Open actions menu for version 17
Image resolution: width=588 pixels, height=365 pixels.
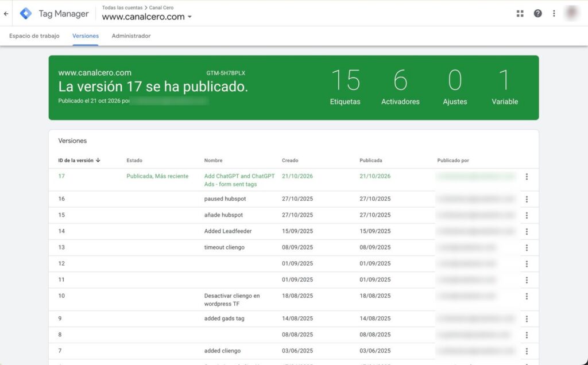[527, 177]
